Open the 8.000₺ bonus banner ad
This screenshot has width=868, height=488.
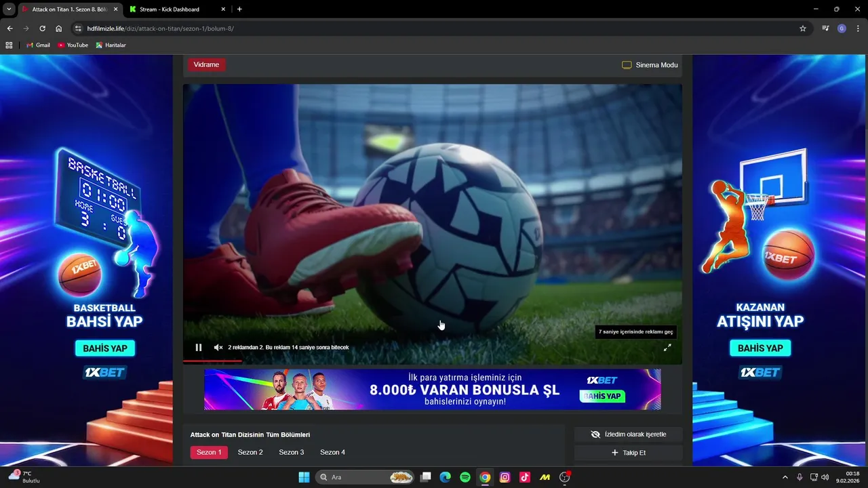click(432, 389)
